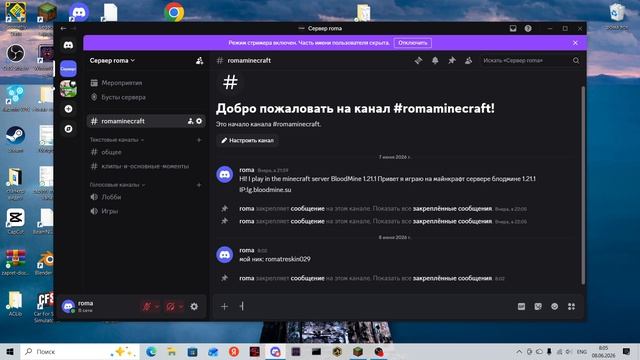Select клипы-и-основные-моменты channel

pos(146,166)
